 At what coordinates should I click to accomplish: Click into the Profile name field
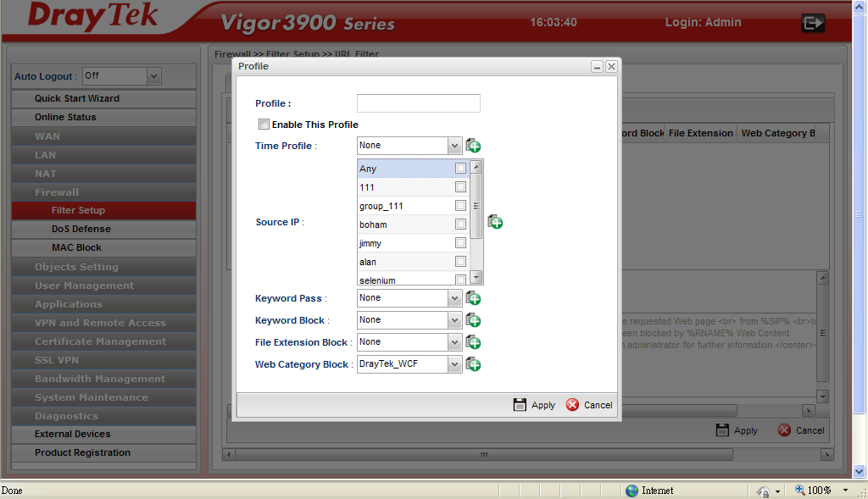coord(419,103)
